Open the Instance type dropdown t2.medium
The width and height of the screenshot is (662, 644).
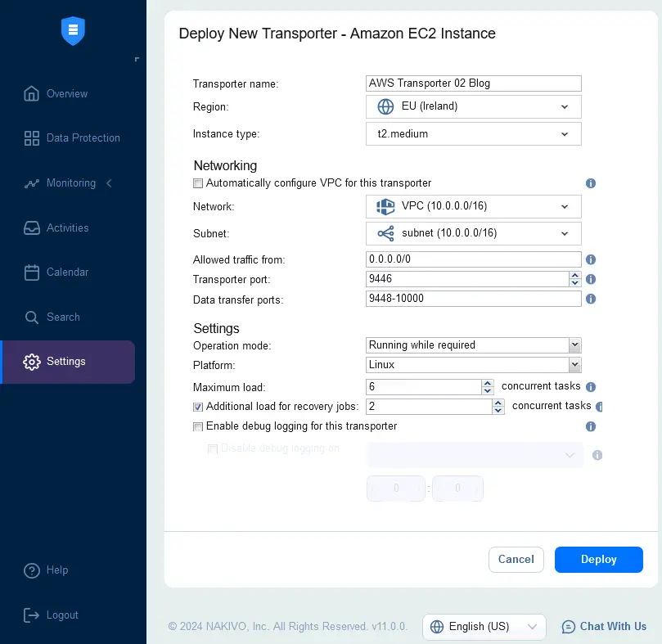[x=473, y=134]
